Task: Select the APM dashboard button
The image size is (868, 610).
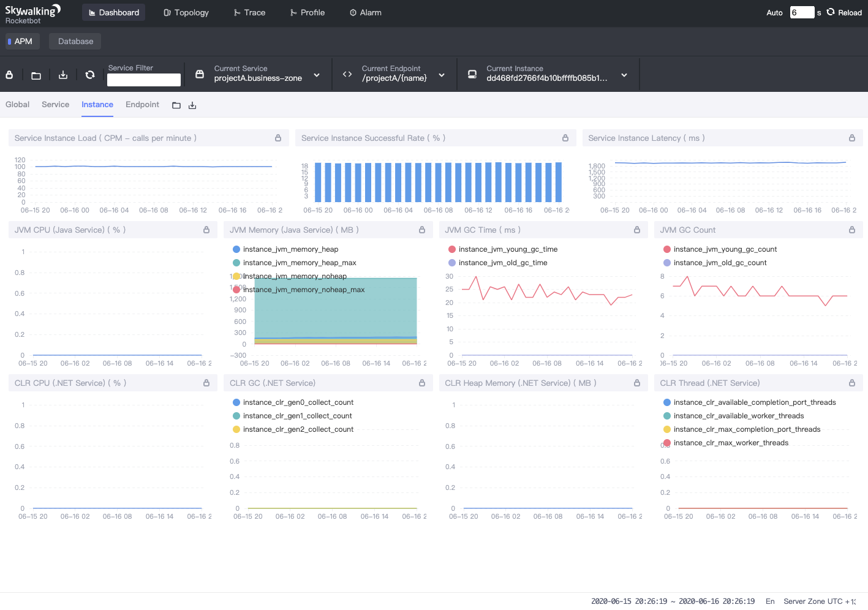Action: click(23, 41)
